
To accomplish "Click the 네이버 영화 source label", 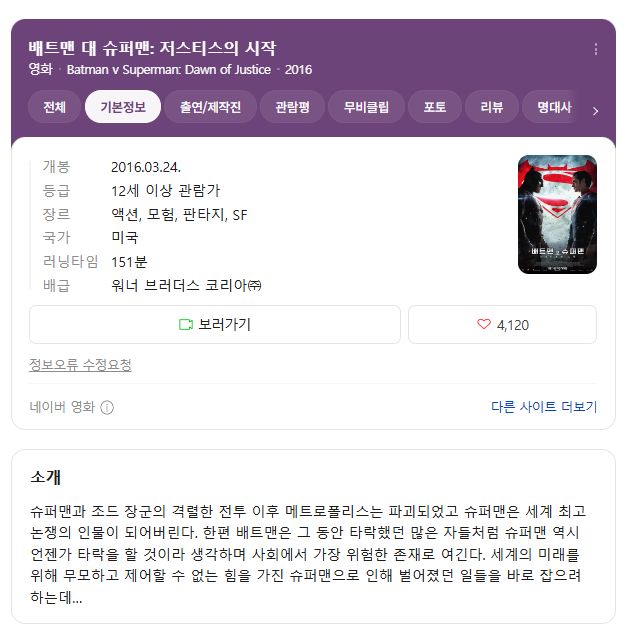I will [x=62, y=407].
